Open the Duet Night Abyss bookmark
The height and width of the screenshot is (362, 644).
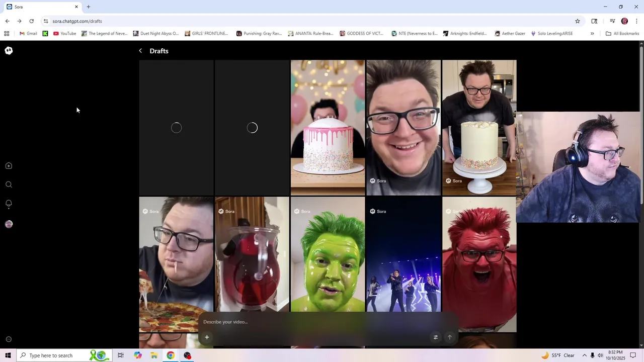156,34
